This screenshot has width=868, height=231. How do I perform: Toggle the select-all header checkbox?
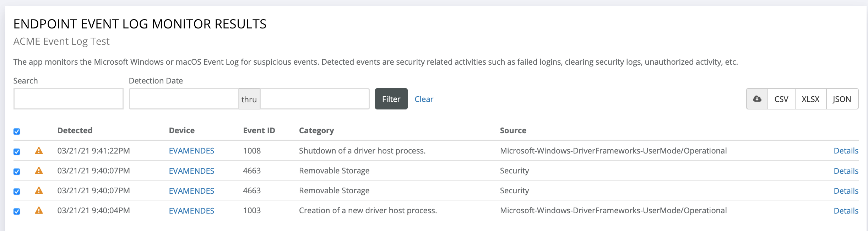click(x=17, y=131)
